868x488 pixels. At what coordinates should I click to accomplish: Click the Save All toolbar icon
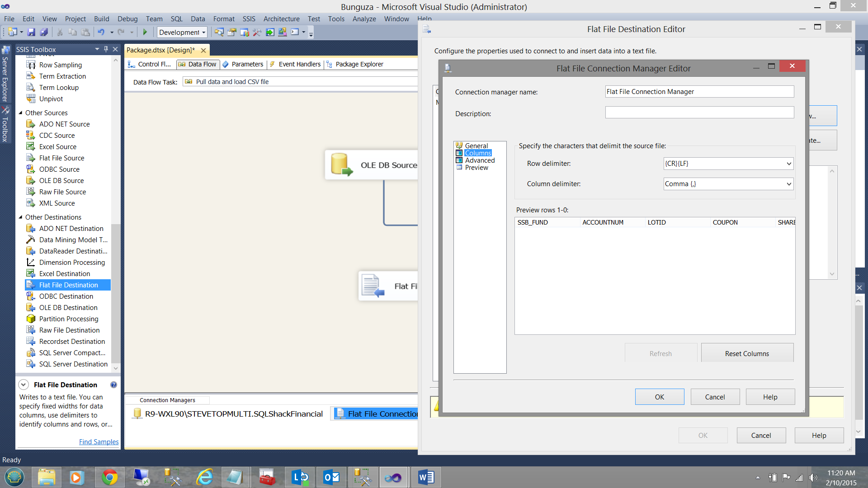click(44, 32)
